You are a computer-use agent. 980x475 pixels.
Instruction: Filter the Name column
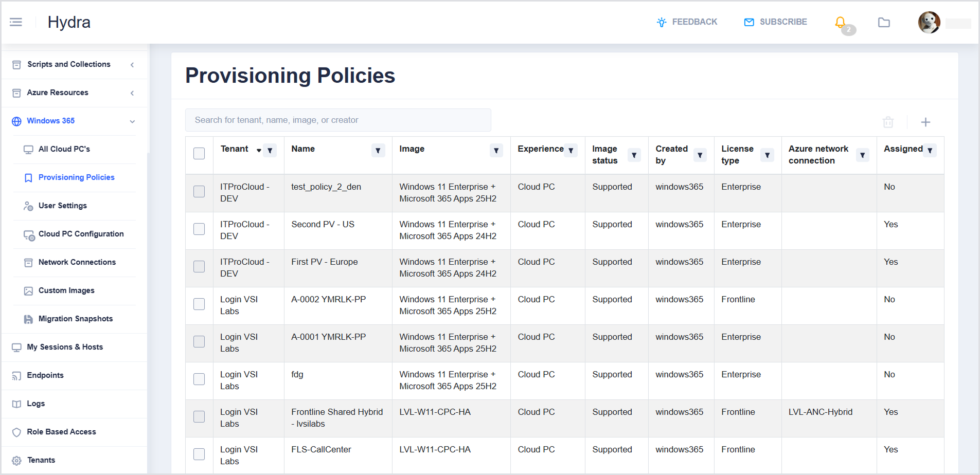378,151
